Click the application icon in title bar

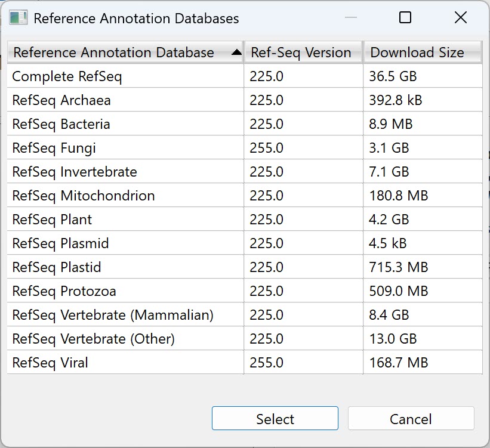tap(19, 18)
